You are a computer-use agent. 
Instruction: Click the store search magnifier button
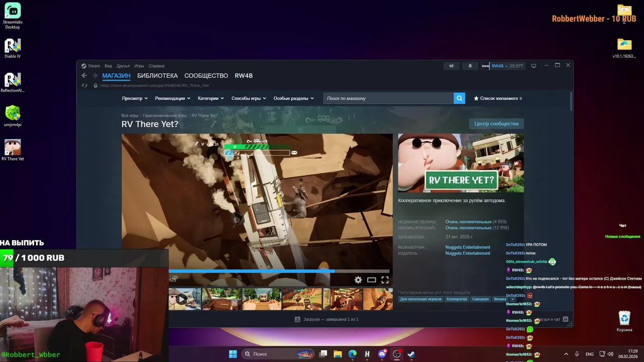[459, 98]
